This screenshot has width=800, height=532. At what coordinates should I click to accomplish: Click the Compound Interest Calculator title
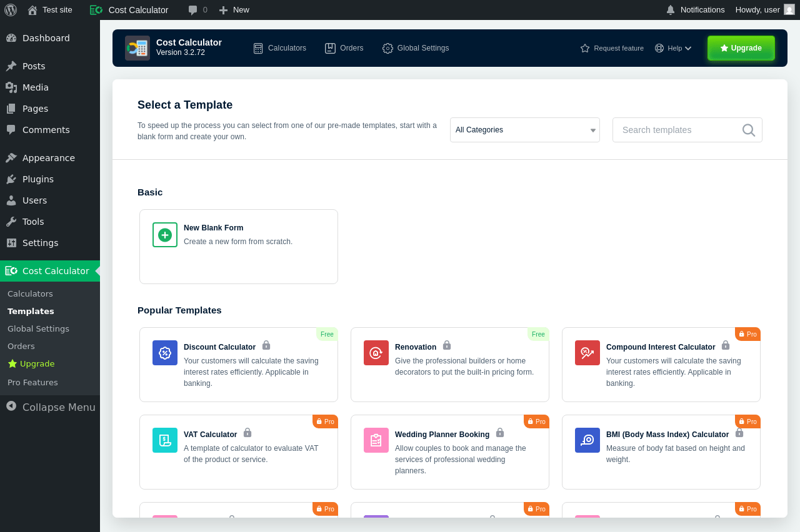pos(661,347)
